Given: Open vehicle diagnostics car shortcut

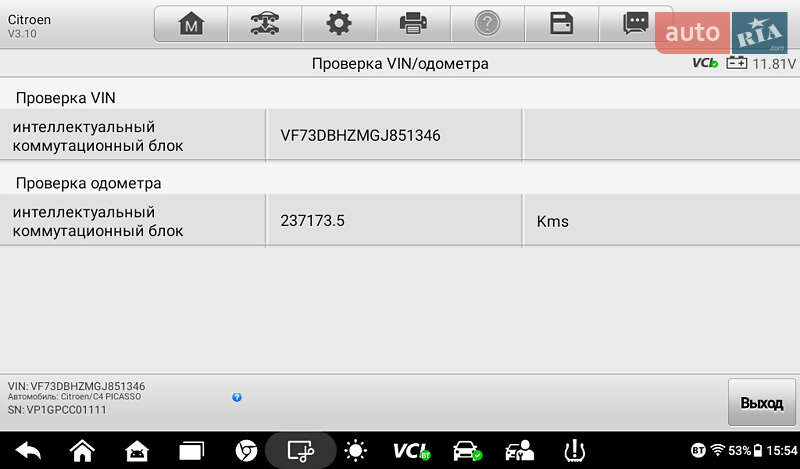Looking at the screenshot, I should [466, 451].
